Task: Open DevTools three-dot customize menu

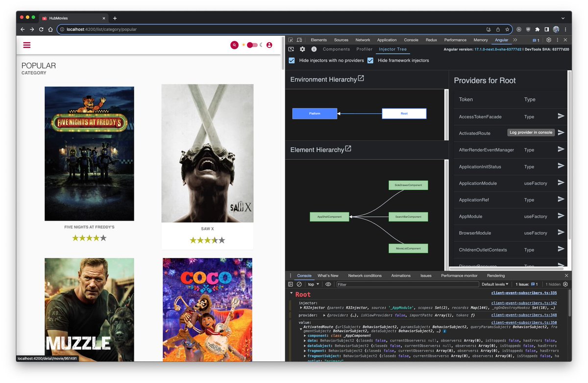Action: coord(557,40)
